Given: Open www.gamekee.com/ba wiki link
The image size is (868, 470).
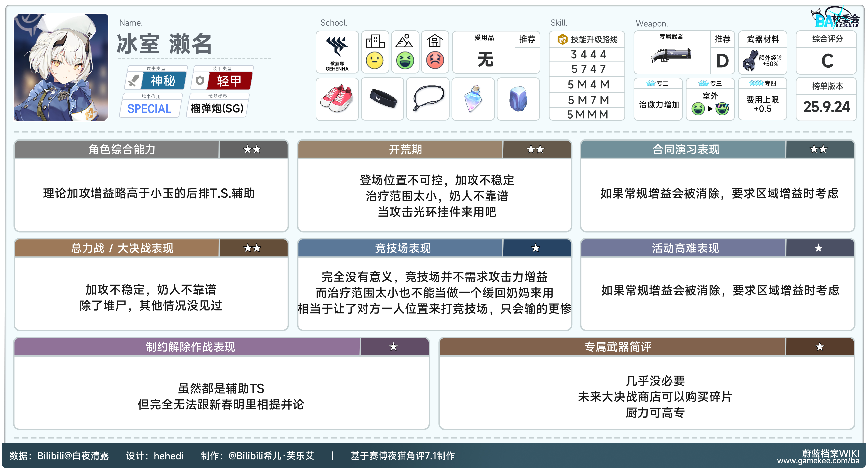Looking at the screenshot, I should pyautogui.click(x=818, y=461).
